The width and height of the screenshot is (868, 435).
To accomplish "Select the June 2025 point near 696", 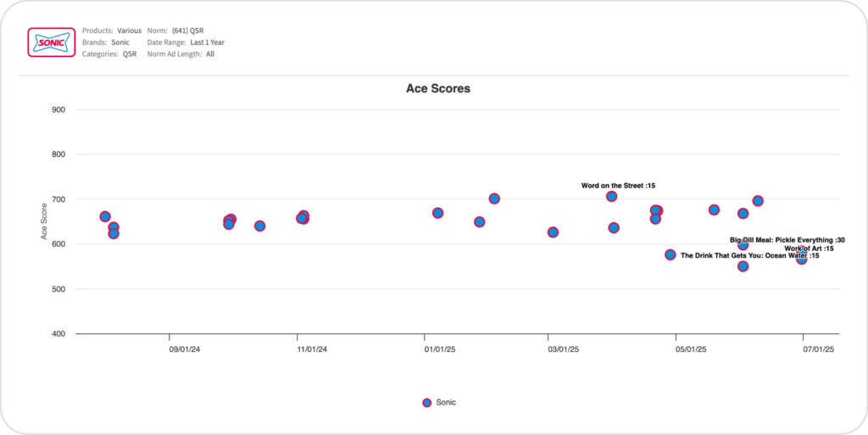I will 758,201.
